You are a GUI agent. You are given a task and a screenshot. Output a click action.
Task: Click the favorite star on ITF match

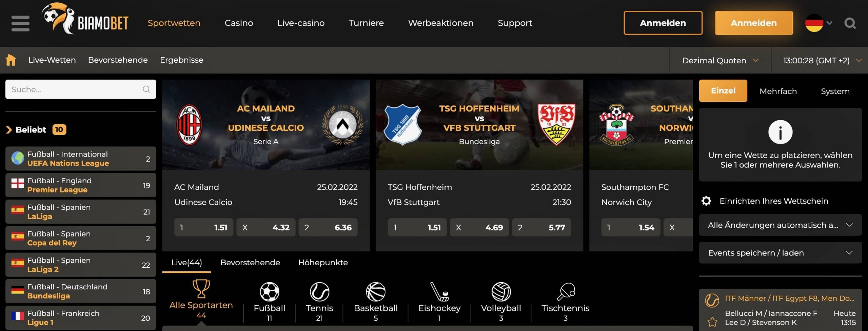coord(712,322)
